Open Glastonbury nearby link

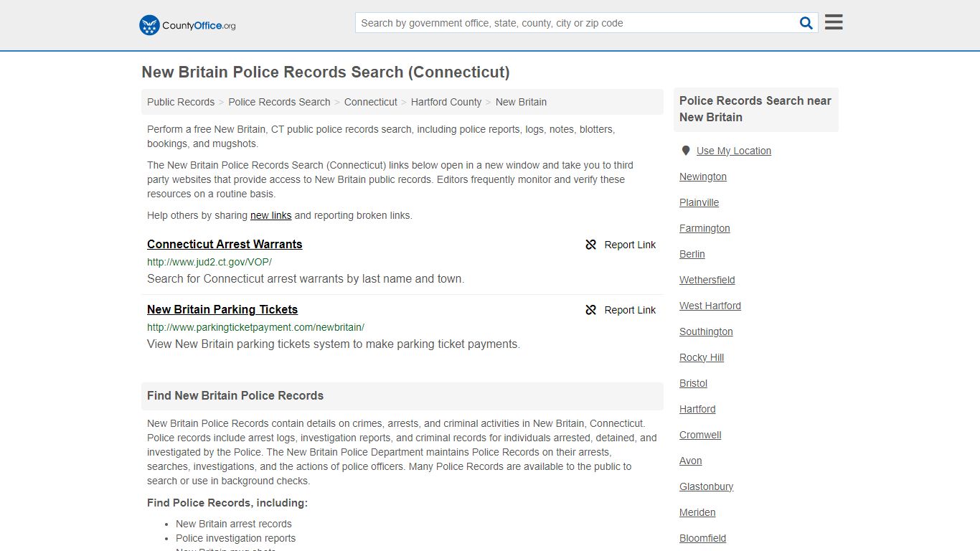click(706, 486)
